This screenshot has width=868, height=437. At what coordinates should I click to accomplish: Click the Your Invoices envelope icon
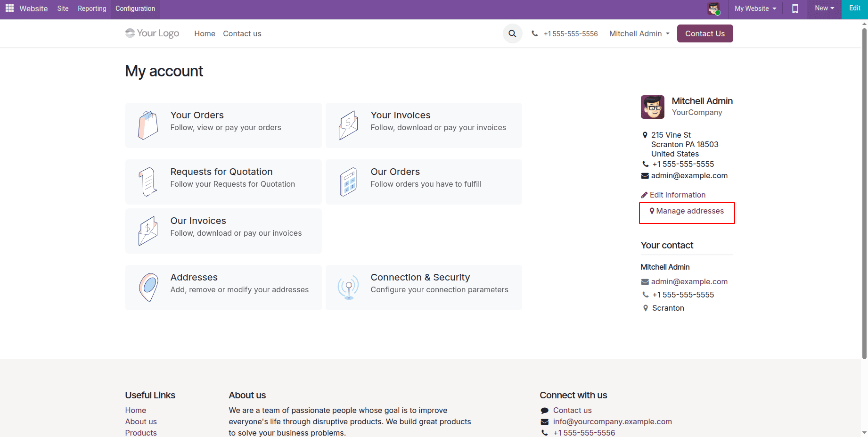pos(348,125)
